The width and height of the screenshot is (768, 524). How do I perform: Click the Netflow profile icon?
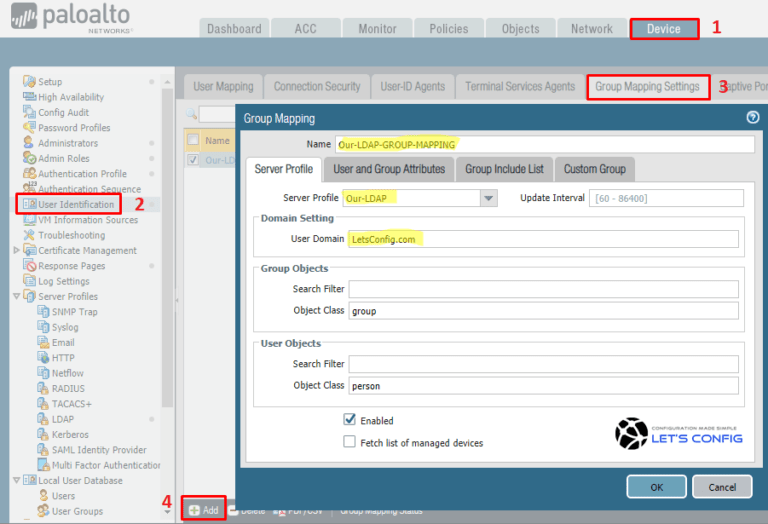[43, 373]
